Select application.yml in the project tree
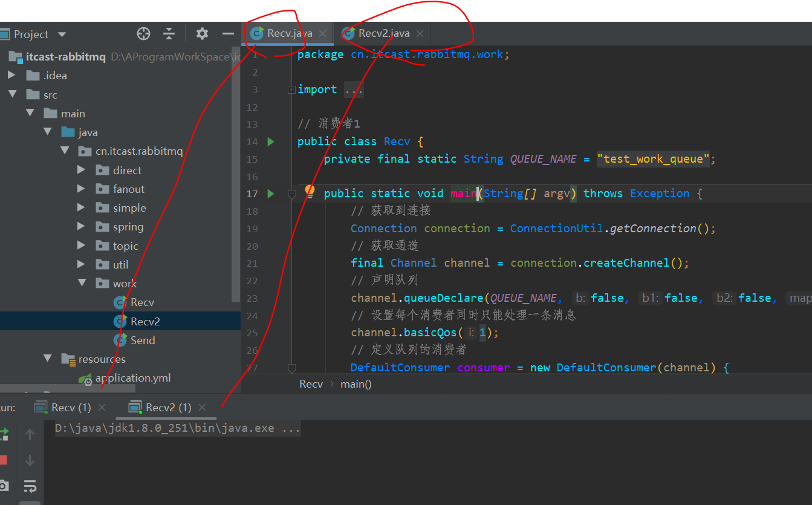The image size is (812, 505). tap(133, 378)
